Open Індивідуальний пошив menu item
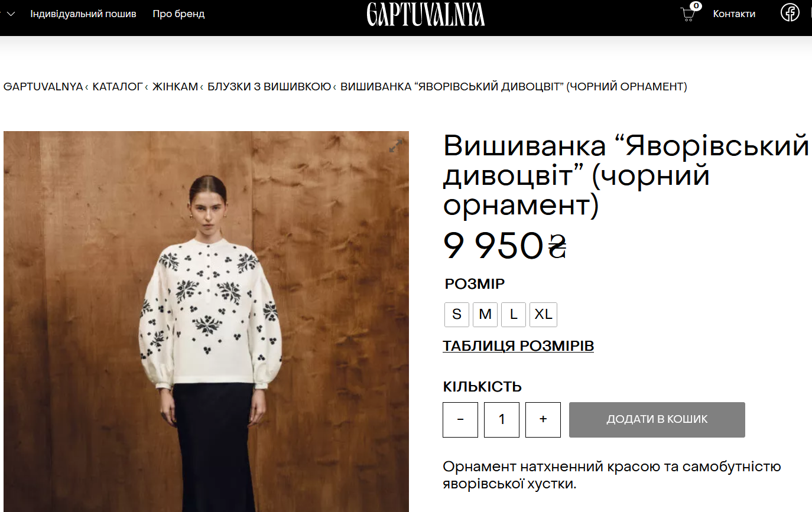The image size is (812, 512). click(x=83, y=14)
